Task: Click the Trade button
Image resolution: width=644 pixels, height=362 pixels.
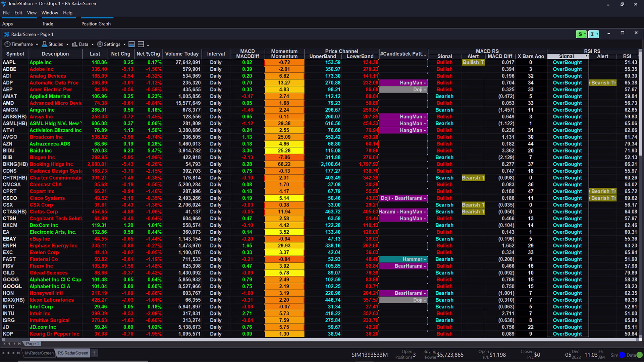Action: (48, 24)
